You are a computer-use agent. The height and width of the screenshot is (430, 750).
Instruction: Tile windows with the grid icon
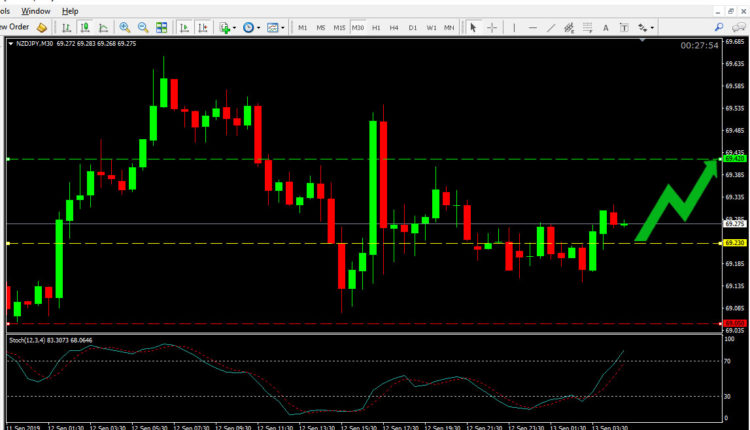click(x=161, y=28)
